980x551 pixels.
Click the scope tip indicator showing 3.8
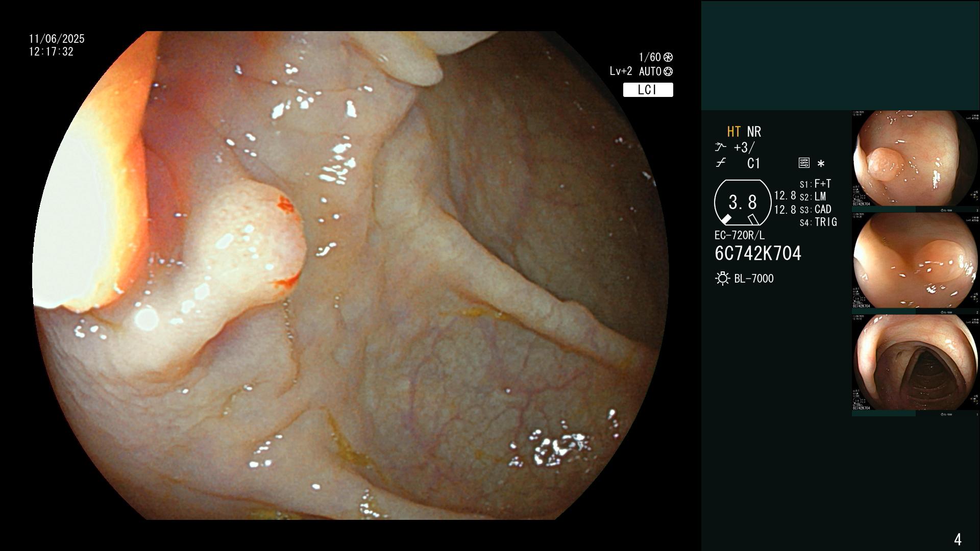[x=743, y=203]
